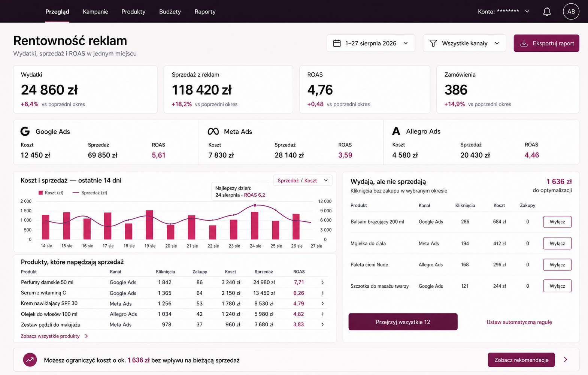Click the Google Ads ROAS value 5,61
Screen dimensions: 588x375
158,155
